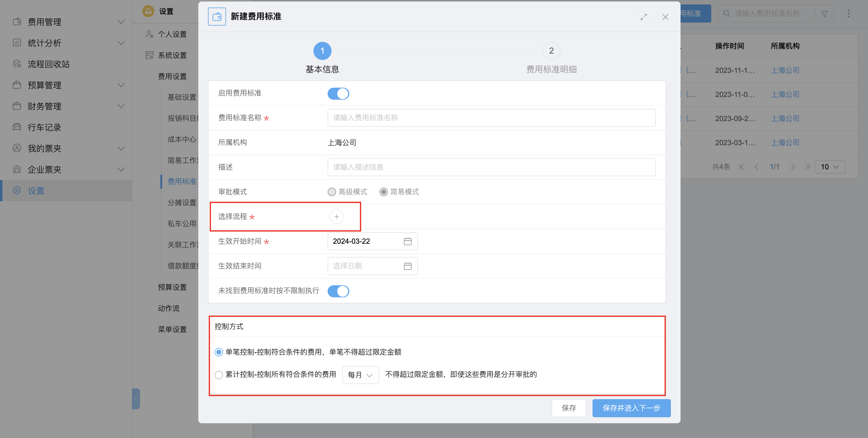Click the 生效开始时间 date field
868x438 pixels.
(372, 241)
